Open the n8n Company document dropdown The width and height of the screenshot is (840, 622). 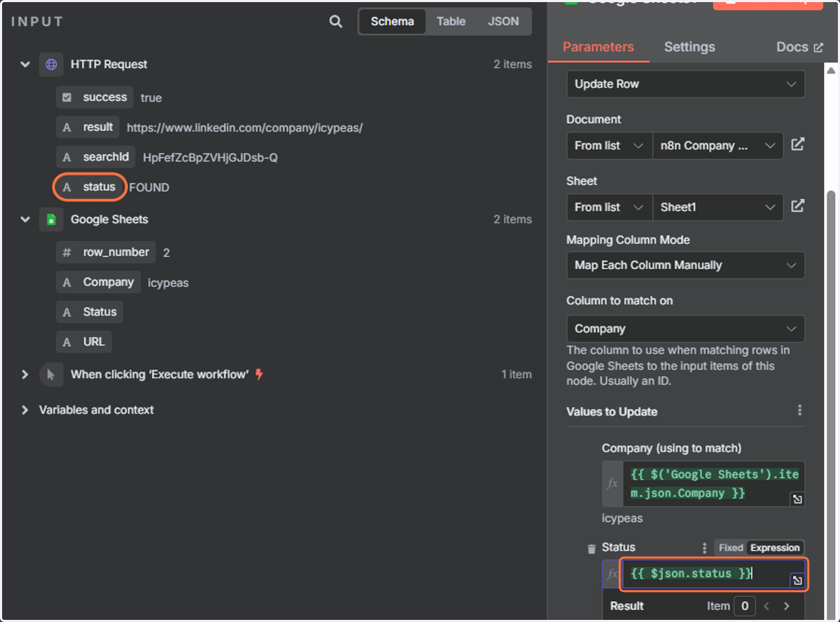[717, 146]
